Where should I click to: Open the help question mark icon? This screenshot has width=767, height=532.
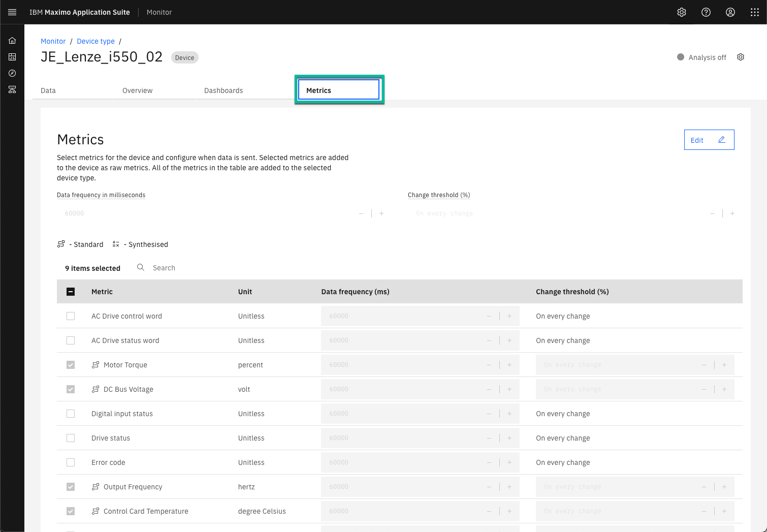706,12
